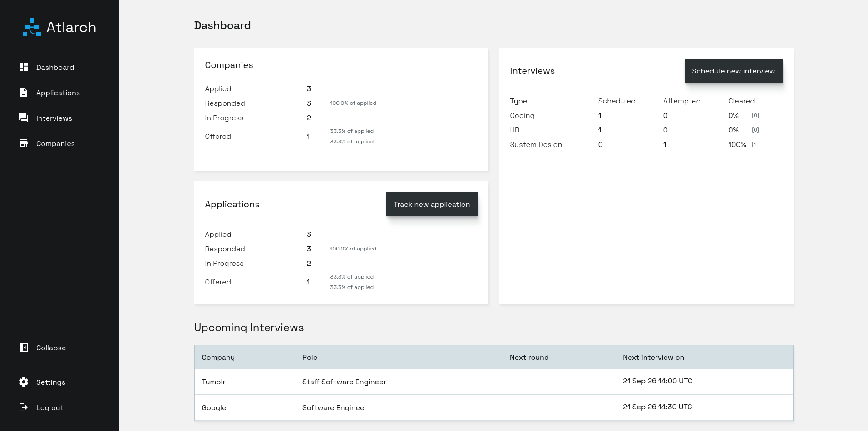Click 100.0% of applied in Applications card
Screen dimensions: 868x431
[353, 249]
